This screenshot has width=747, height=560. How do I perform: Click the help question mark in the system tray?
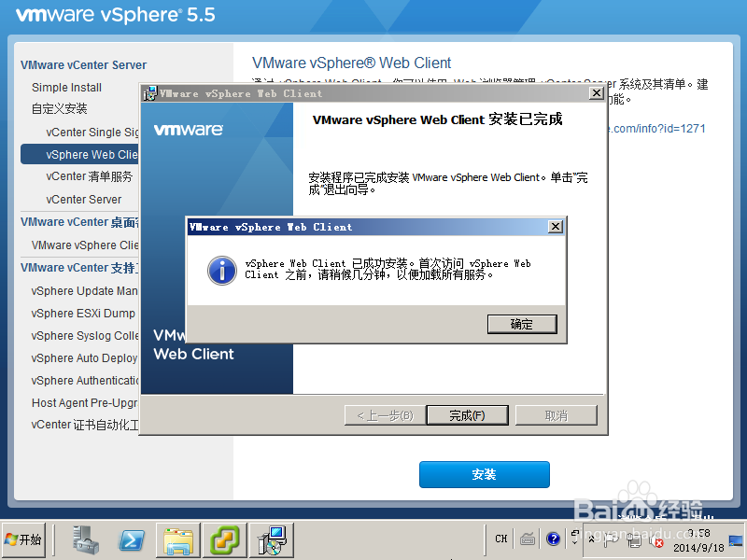[x=554, y=539]
